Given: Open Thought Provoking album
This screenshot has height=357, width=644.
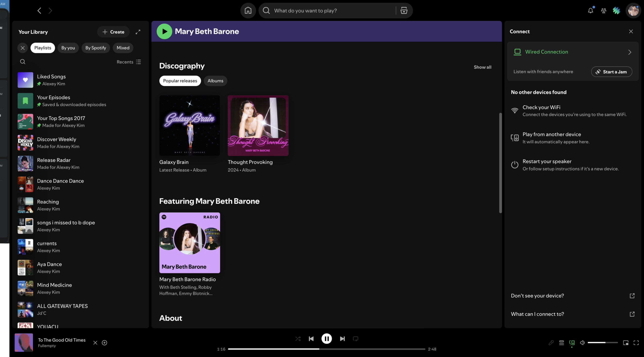Looking at the screenshot, I should pos(258,134).
